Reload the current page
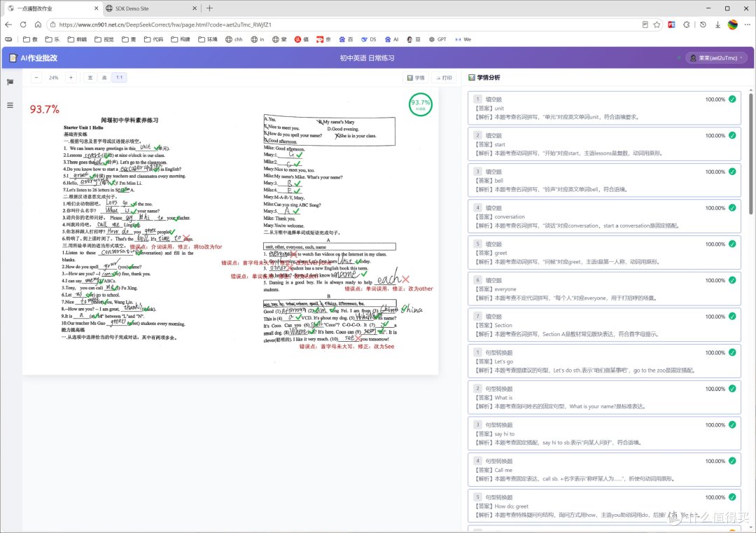The height and width of the screenshot is (533, 756). [23, 25]
